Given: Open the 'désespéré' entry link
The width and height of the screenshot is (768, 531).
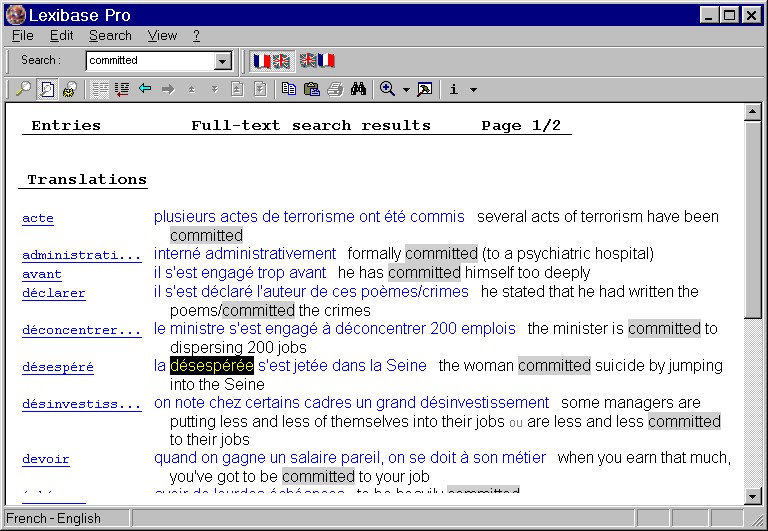Looking at the screenshot, I should click(x=58, y=367).
